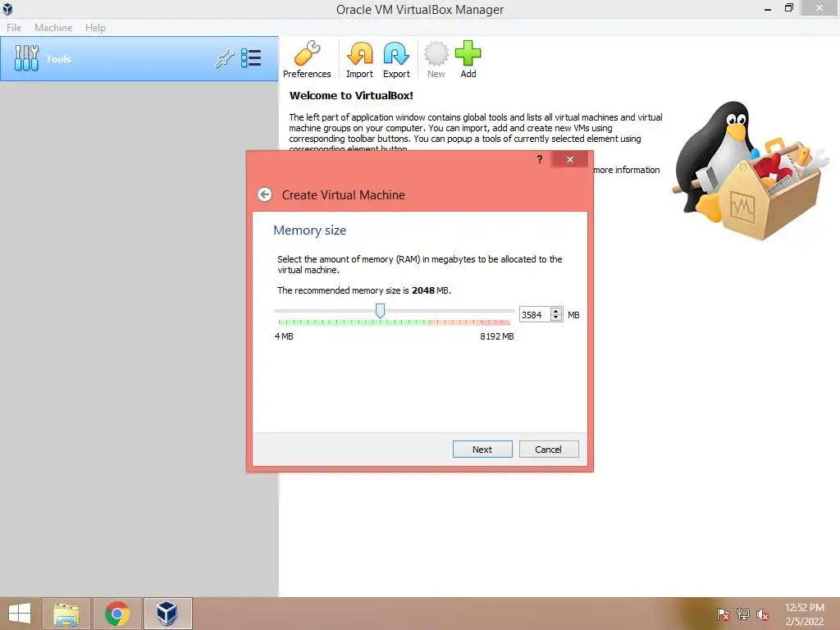Open File Explorer from the taskbar
Viewport: 840px width, 630px height.
66,614
